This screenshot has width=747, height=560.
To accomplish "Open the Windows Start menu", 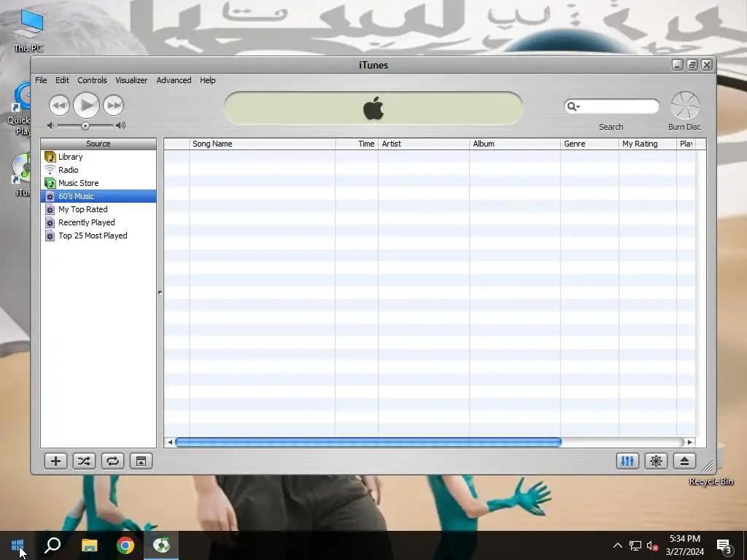I will tap(18, 545).
